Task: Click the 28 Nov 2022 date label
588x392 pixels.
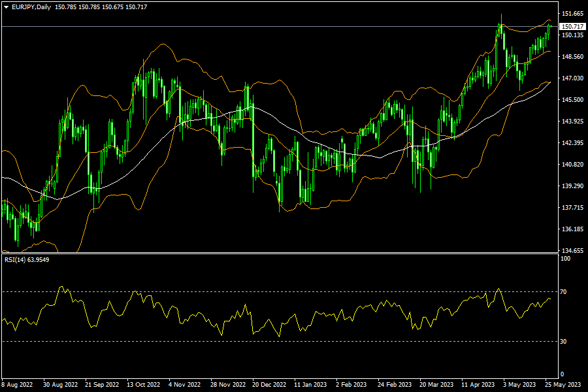Action: (x=228, y=385)
